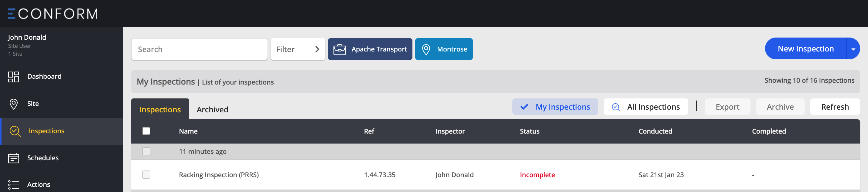Screen dimensions: 868x192
Task: Switch to the Archived tab
Action: [x=212, y=110]
